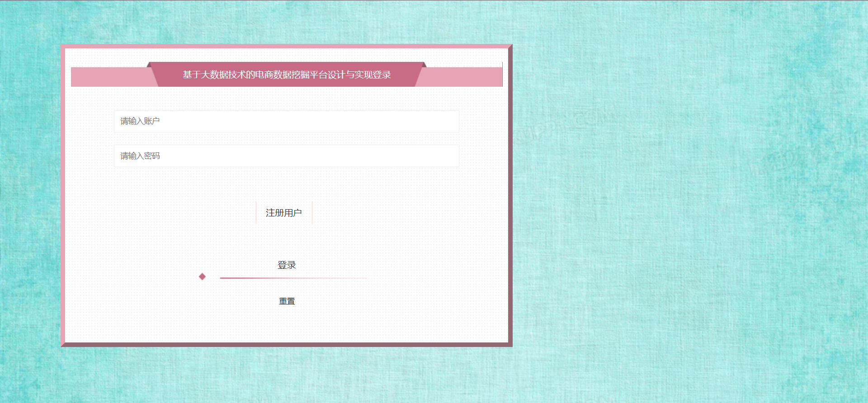Click the dark fold triangle at banner's left
The image size is (868, 403).
[149, 65]
